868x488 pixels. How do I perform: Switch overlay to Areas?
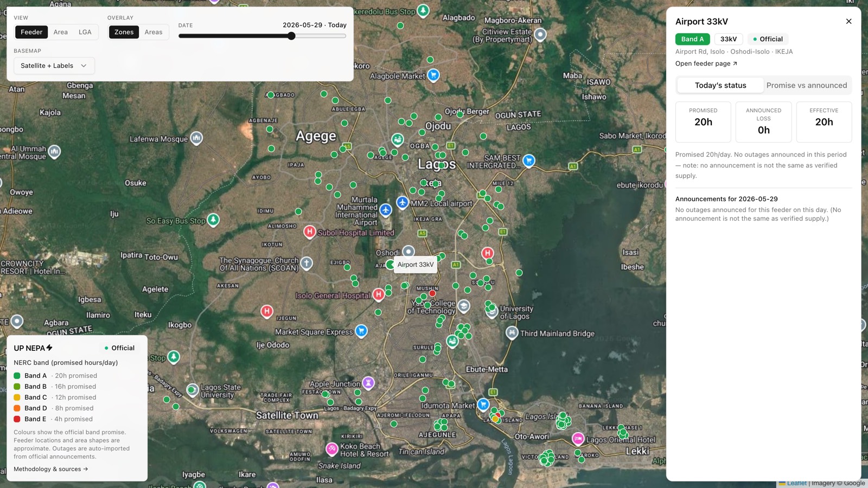(154, 32)
